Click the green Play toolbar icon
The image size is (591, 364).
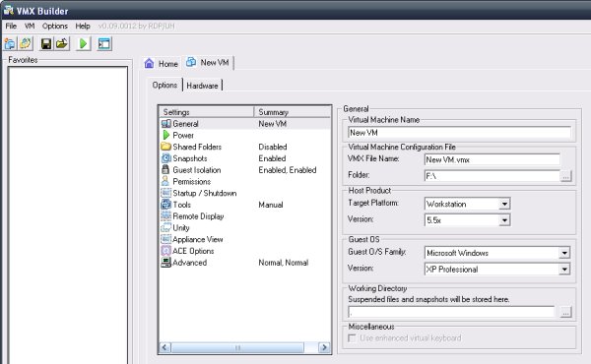pos(84,43)
